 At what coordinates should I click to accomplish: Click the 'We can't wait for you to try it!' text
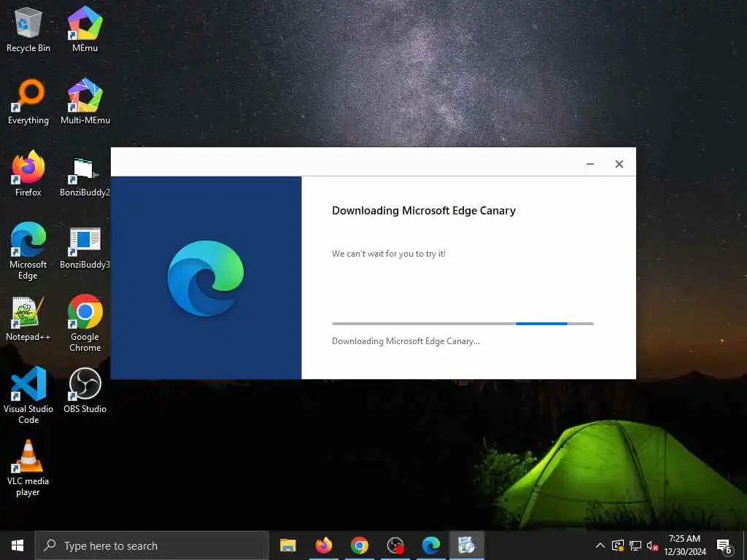pyautogui.click(x=389, y=254)
